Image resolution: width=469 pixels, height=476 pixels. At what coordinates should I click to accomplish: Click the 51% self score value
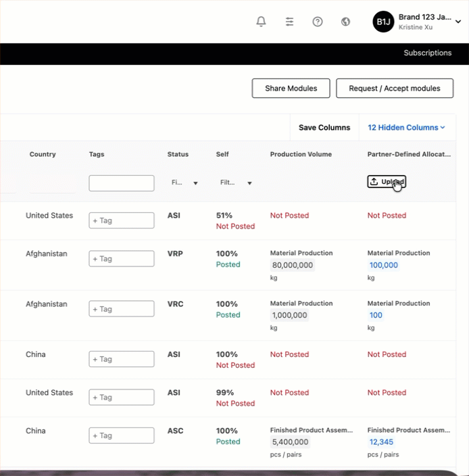pyautogui.click(x=224, y=215)
